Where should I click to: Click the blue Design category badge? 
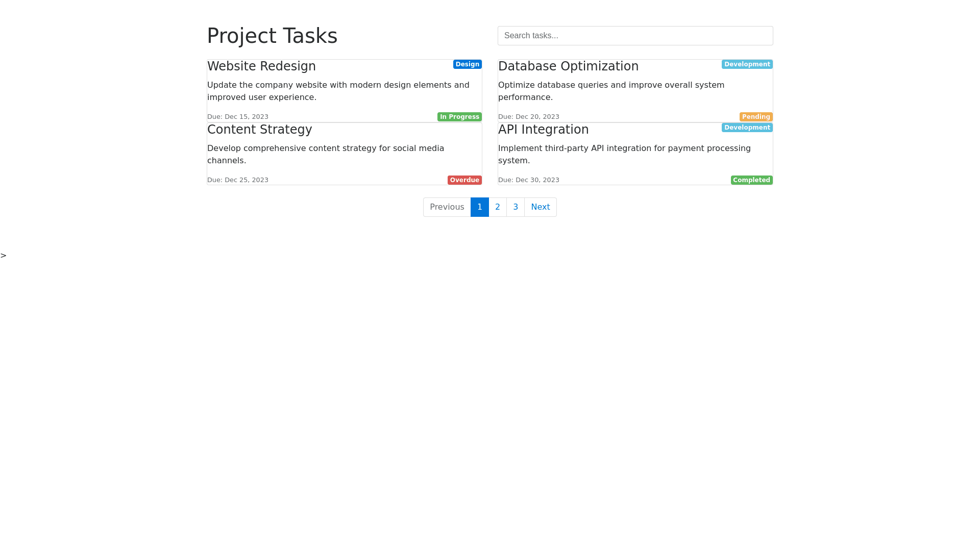pos(467,64)
